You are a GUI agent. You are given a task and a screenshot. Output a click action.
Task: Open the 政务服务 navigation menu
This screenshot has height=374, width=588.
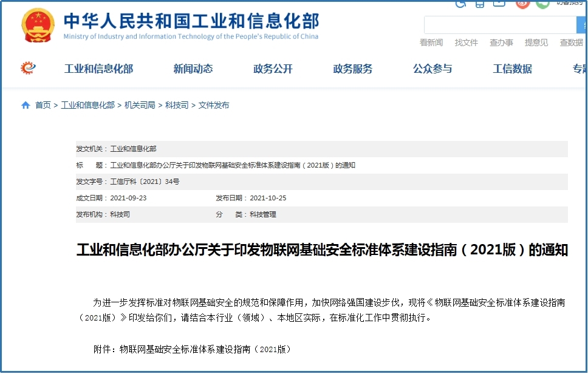353,69
